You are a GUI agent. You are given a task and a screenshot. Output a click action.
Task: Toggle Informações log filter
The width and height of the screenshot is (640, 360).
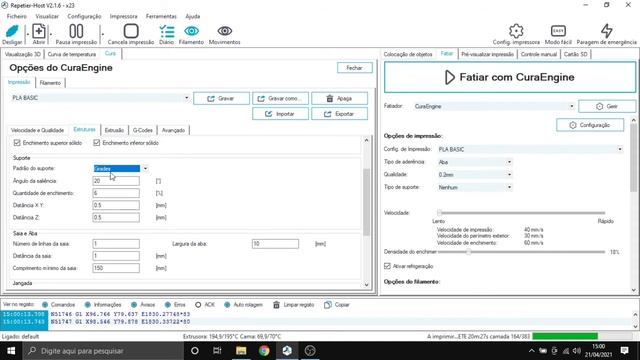[87, 305]
